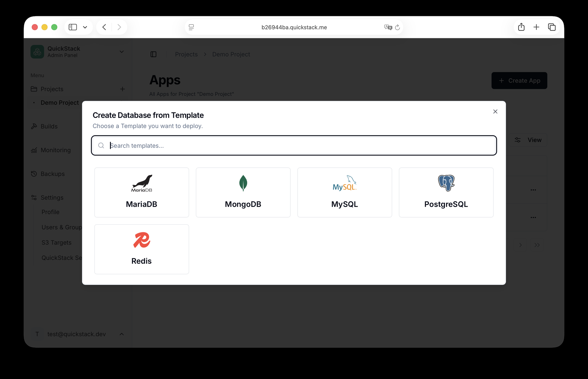Open QuickStack Settings in the sidebar

pyautogui.click(x=62, y=258)
